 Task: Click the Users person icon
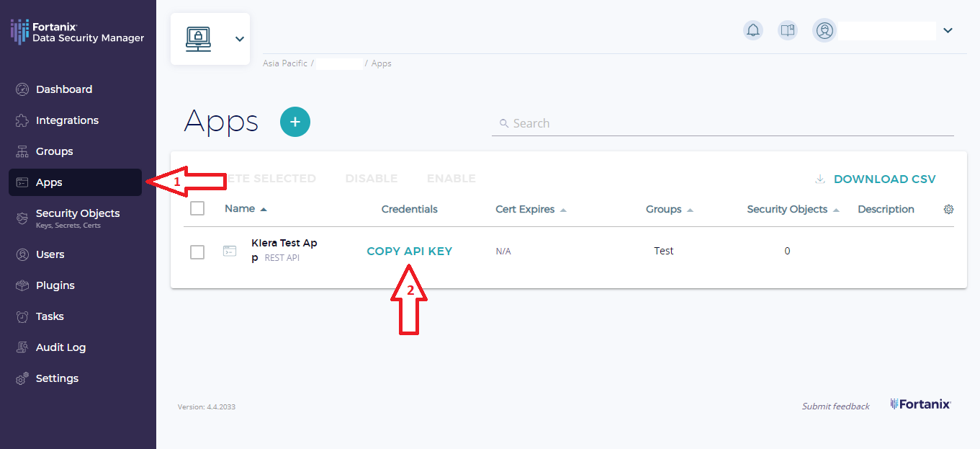[x=22, y=254]
